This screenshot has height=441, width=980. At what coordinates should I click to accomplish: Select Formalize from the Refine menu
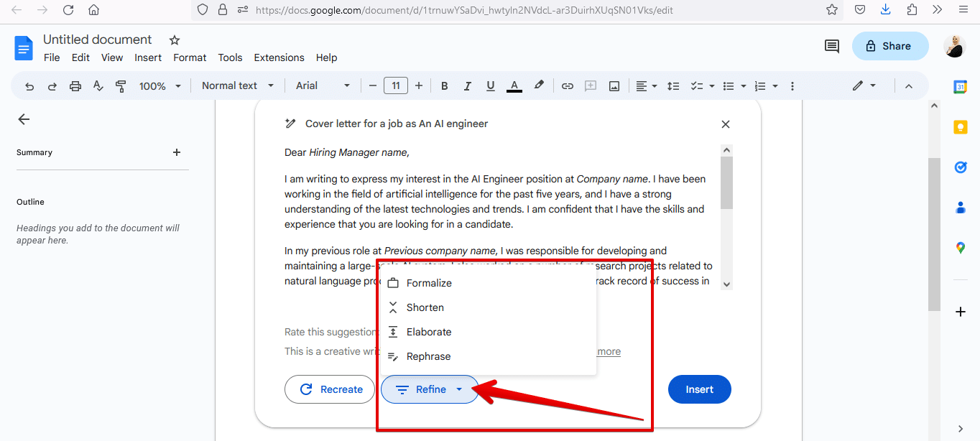(489, 283)
